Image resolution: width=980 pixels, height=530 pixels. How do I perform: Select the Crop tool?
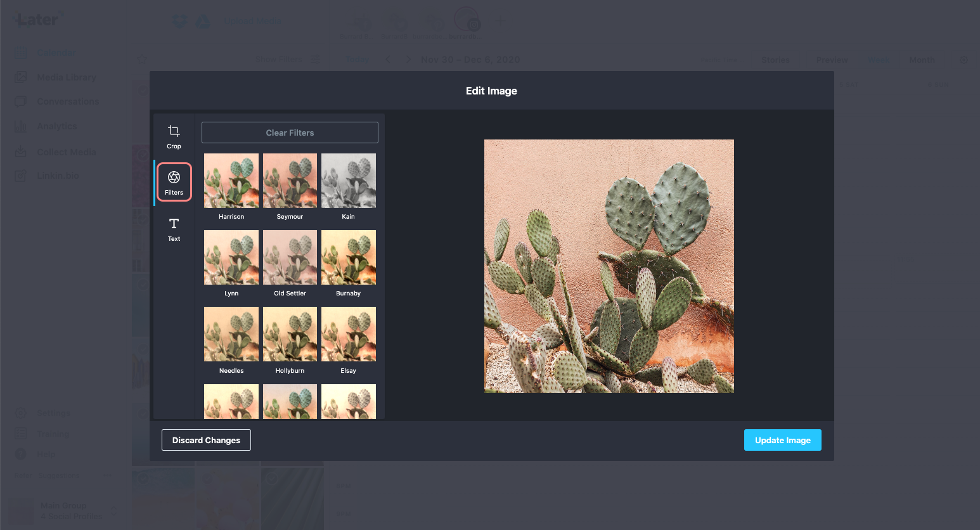(174, 137)
